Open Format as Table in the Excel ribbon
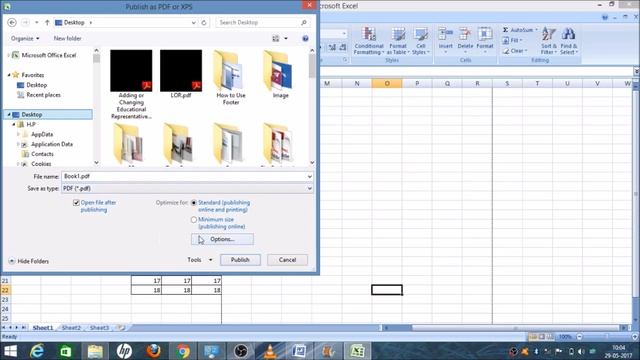Image resolution: width=640 pixels, height=360 pixels. pyautogui.click(x=398, y=41)
